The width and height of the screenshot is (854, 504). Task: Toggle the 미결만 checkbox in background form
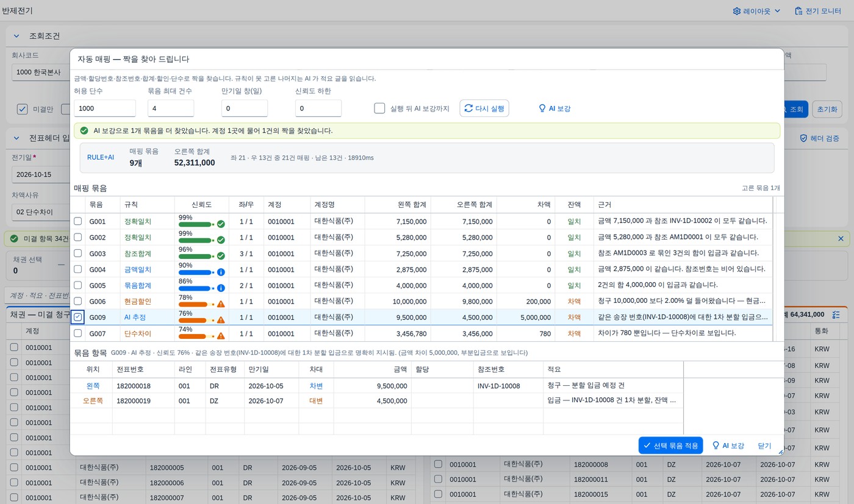(x=23, y=109)
